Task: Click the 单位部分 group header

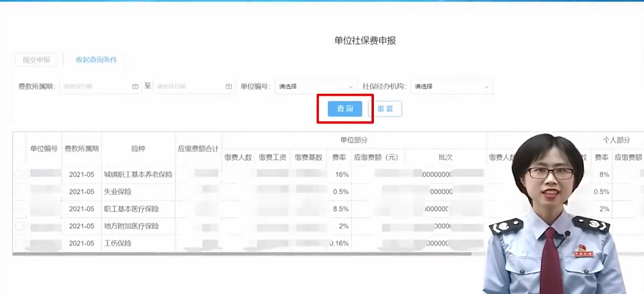Action: point(354,140)
